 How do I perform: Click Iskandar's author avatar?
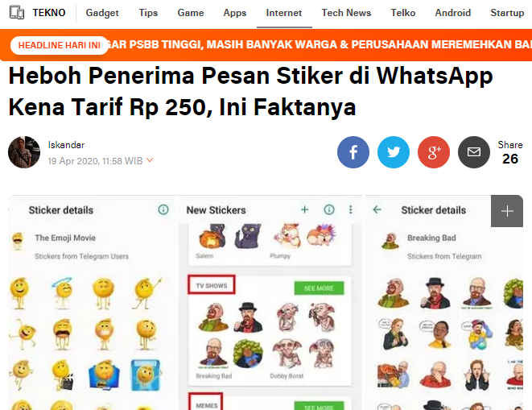24,152
